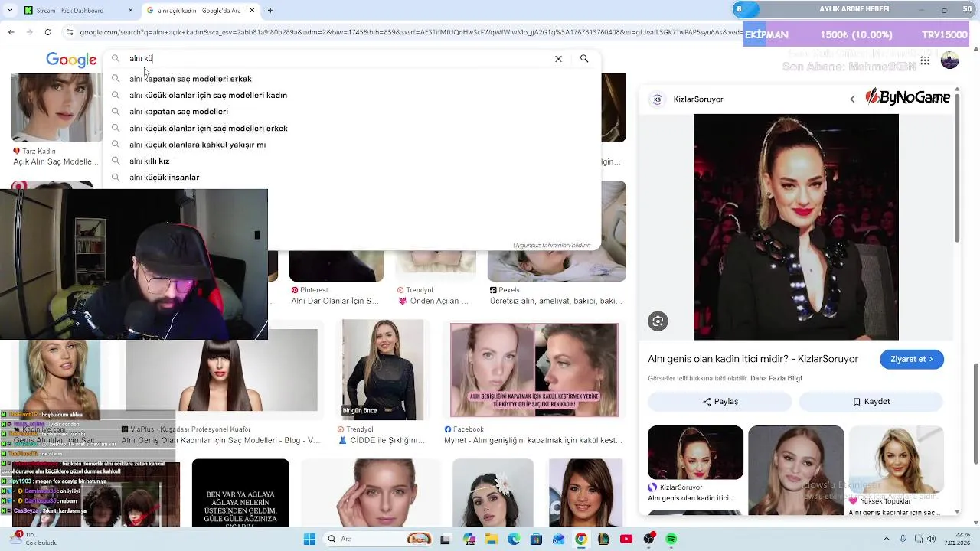The image size is (980, 551).
Task: Open 'Alnı genis olan kadin itici midir?' title link
Action: click(x=753, y=359)
